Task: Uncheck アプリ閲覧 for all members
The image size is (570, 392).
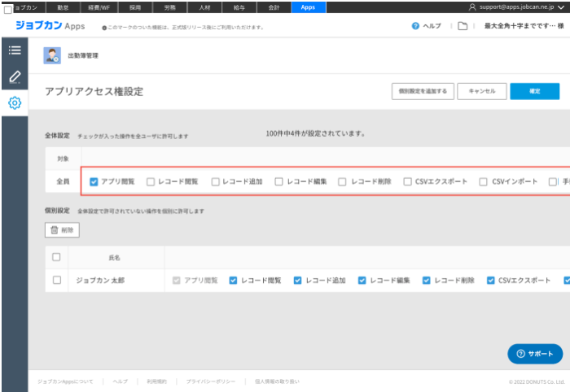Action: coord(94,182)
